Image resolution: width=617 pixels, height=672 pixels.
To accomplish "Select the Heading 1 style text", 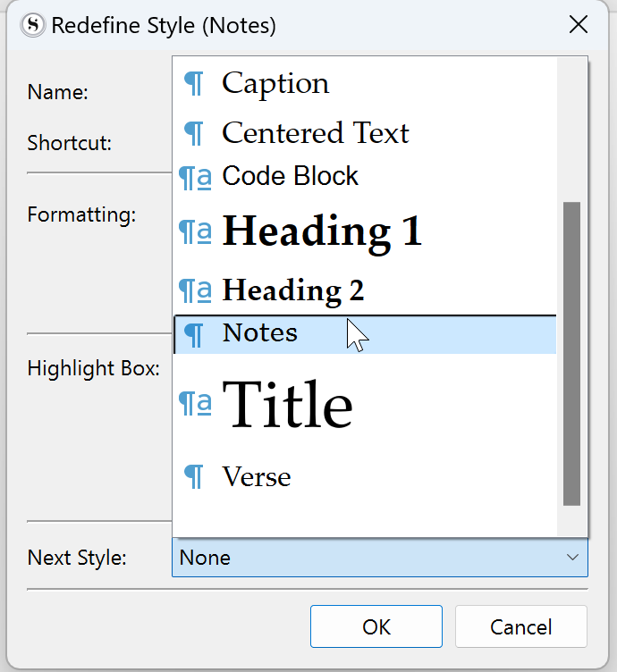I will click(x=322, y=231).
